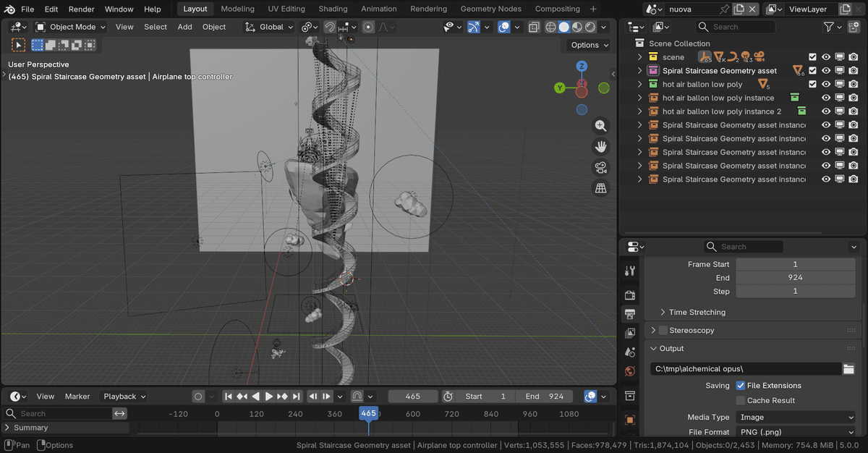Toggle auto keying record button
This screenshot has height=453, width=868.
pyautogui.click(x=198, y=397)
